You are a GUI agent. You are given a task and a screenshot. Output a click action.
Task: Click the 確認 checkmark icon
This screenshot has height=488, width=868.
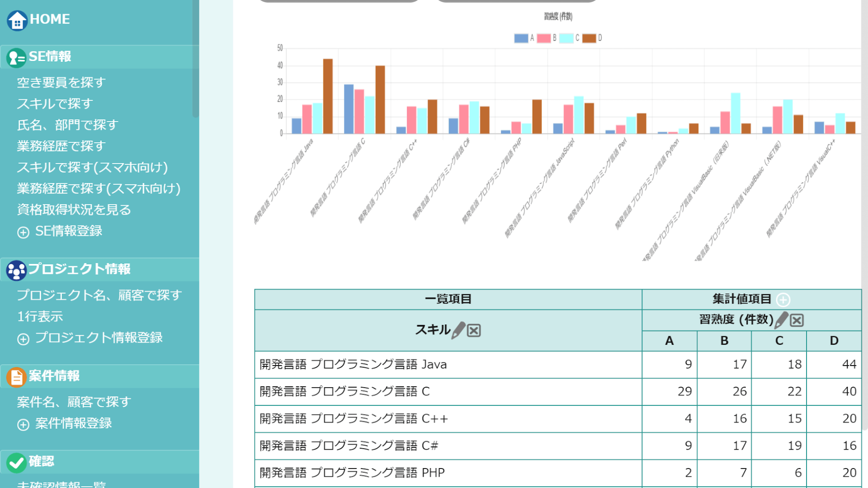point(16,462)
